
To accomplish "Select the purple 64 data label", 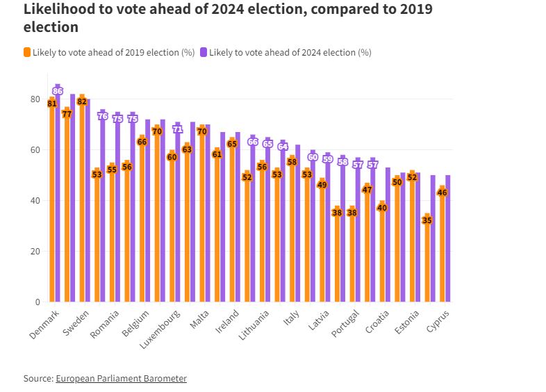I will coord(283,147).
